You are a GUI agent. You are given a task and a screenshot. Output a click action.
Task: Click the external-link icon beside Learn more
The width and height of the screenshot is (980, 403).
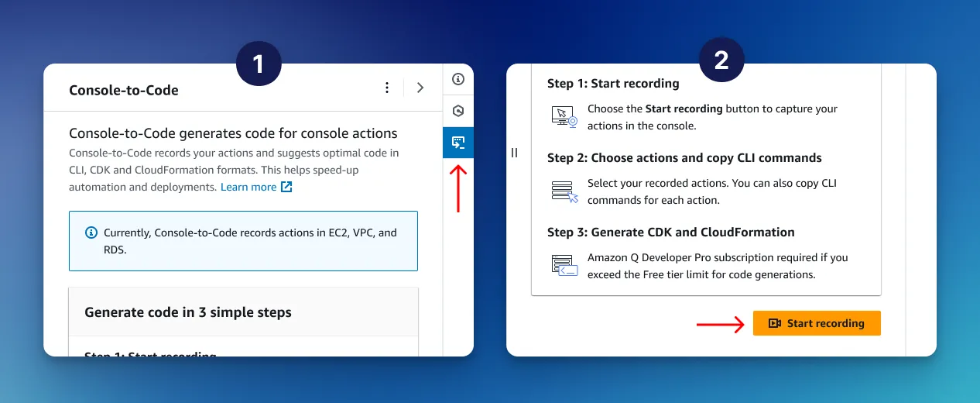tap(286, 187)
